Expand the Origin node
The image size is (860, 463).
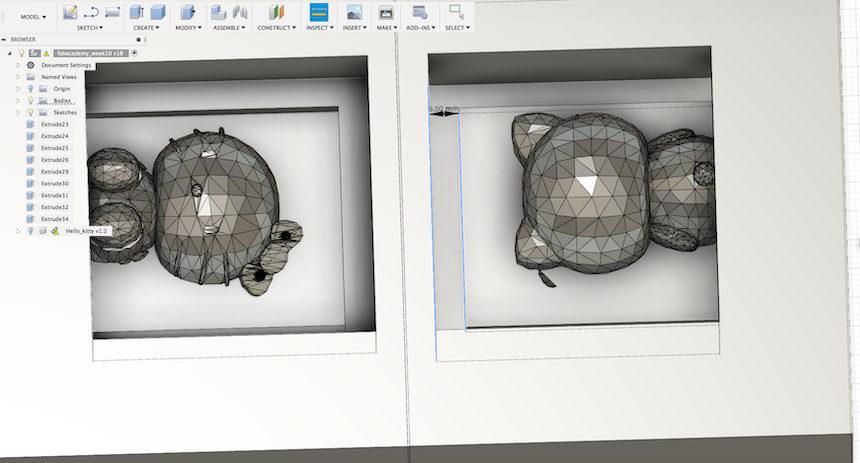point(18,89)
